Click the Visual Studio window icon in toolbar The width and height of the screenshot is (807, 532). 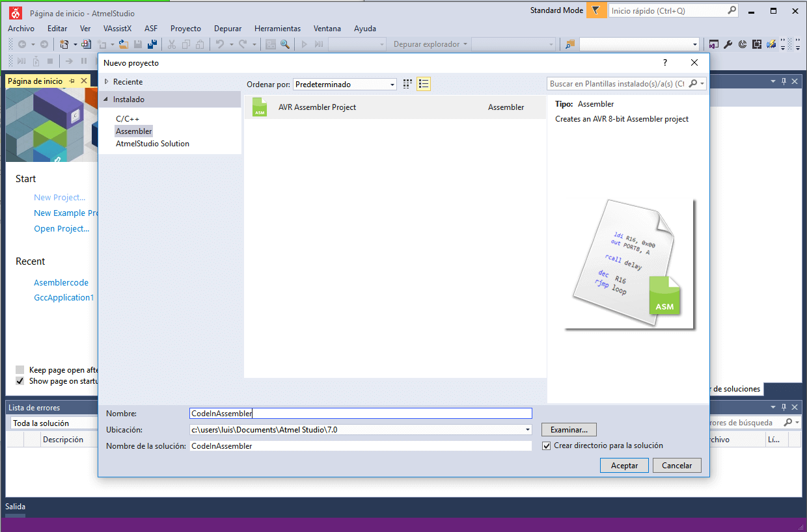[x=714, y=44]
